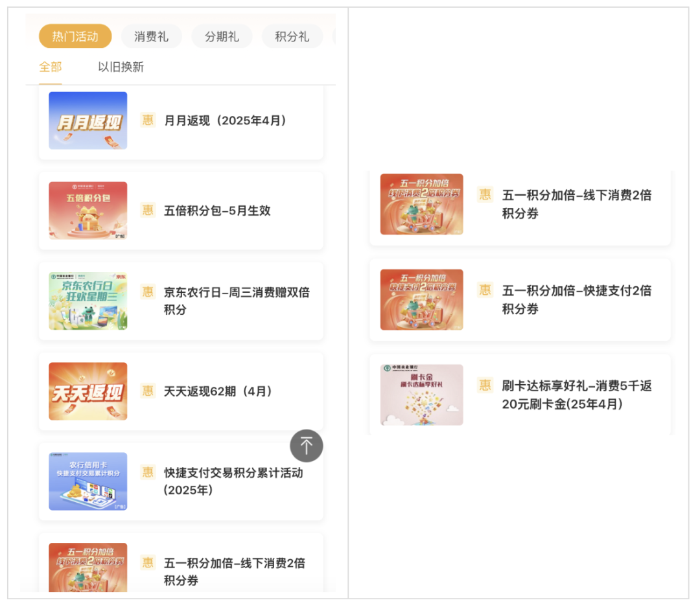Image resolution: width=700 pixels, height=607 pixels.
Task: Switch to the 消费礼 category
Action: 151,36
